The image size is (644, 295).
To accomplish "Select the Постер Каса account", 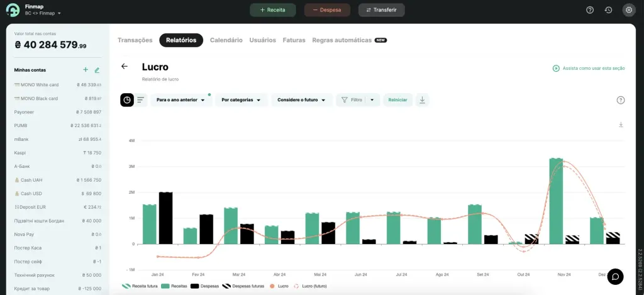I will [57, 248].
